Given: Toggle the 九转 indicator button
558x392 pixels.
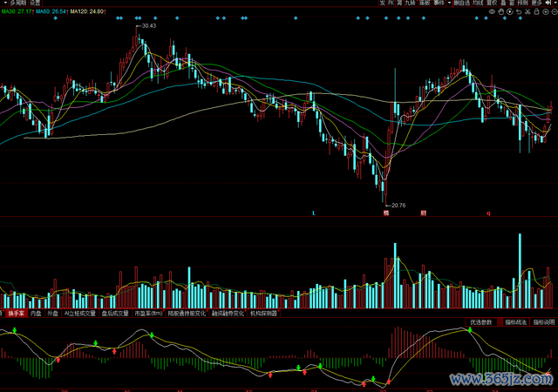Looking at the screenshot, I should pos(409,3).
